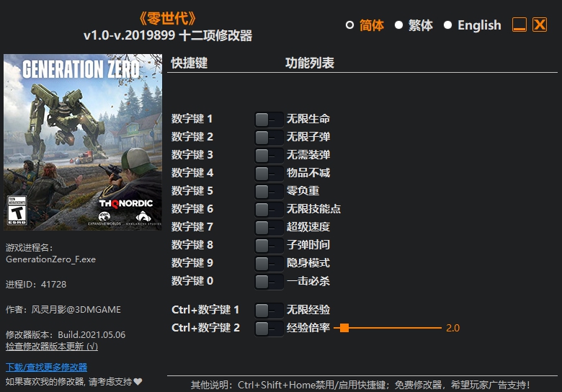The height and width of the screenshot is (392, 562).
Task: Toggle 一击必杀 switch
Action: tap(269, 281)
